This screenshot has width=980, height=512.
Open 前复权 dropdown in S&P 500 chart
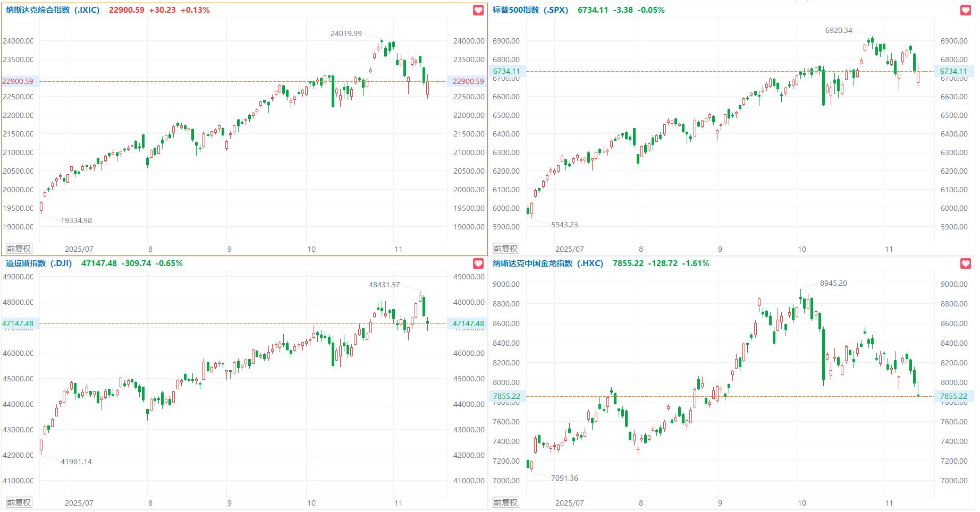[x=505, y=249]
